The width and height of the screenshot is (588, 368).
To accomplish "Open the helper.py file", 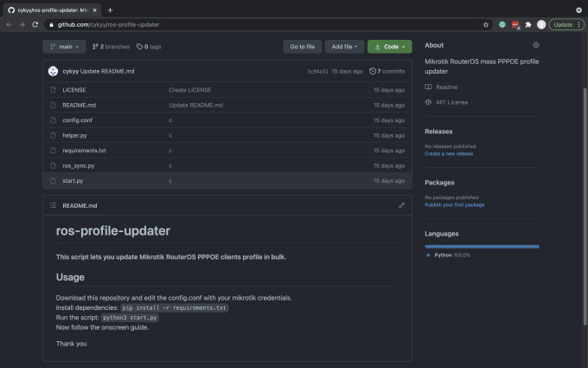I will pos(74,135).
